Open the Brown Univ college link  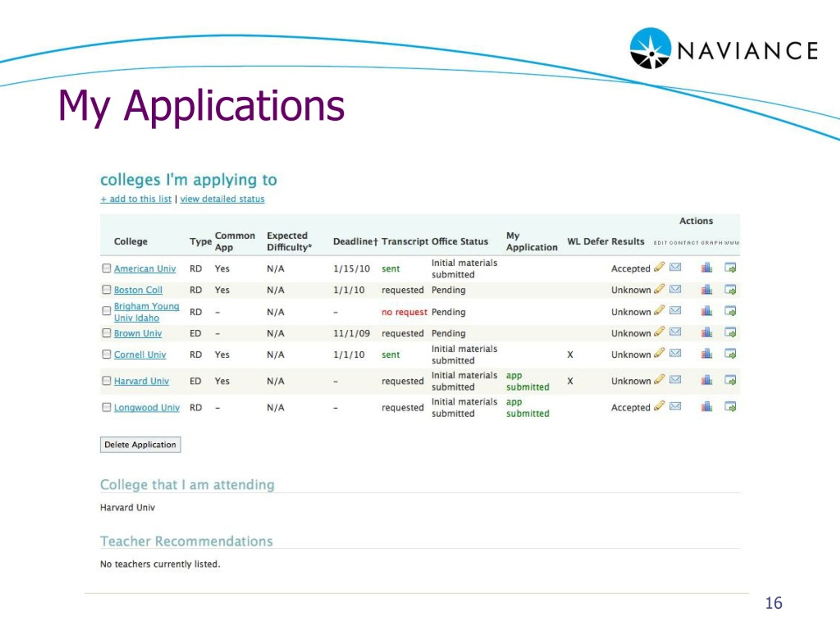[x=138, y=333]
